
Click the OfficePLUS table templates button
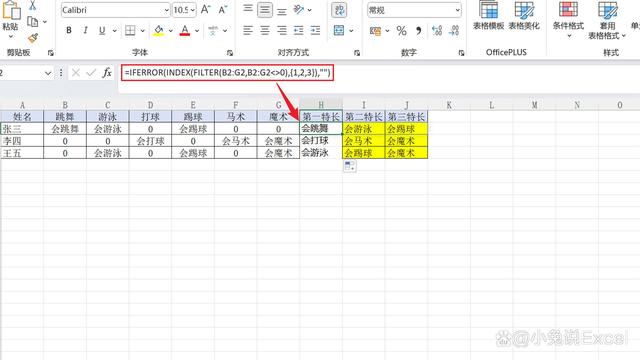(489, 16)
